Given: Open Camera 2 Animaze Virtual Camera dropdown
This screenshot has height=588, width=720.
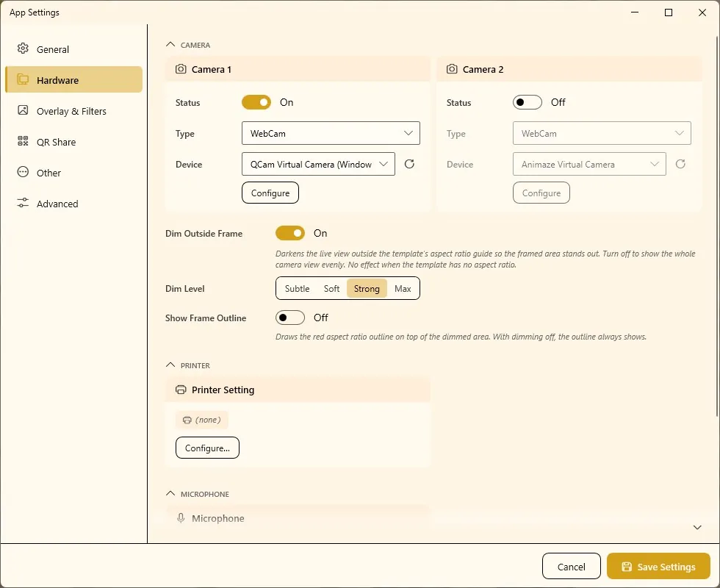Looking at the screenshot, I should point(589,164).
